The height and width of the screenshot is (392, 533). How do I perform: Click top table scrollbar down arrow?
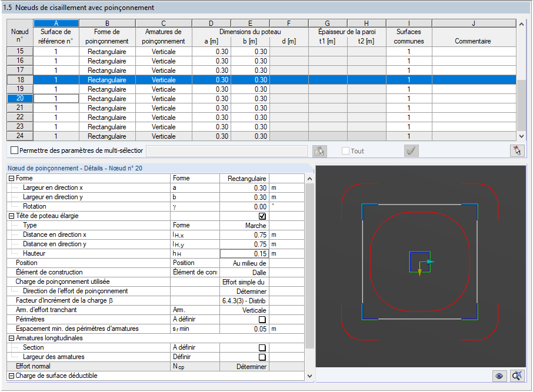(521, 136)
